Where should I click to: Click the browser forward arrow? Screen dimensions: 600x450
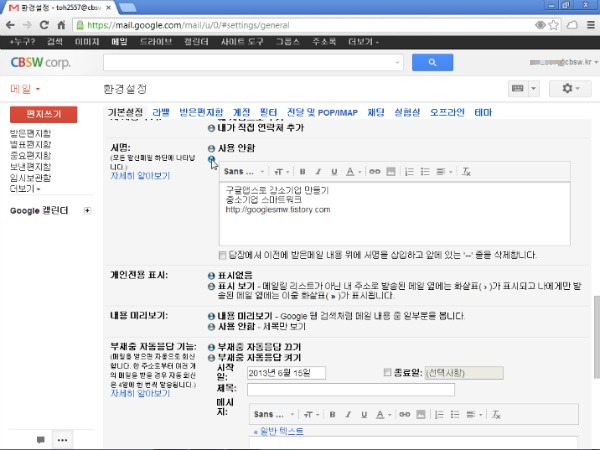tap(27, 25)
